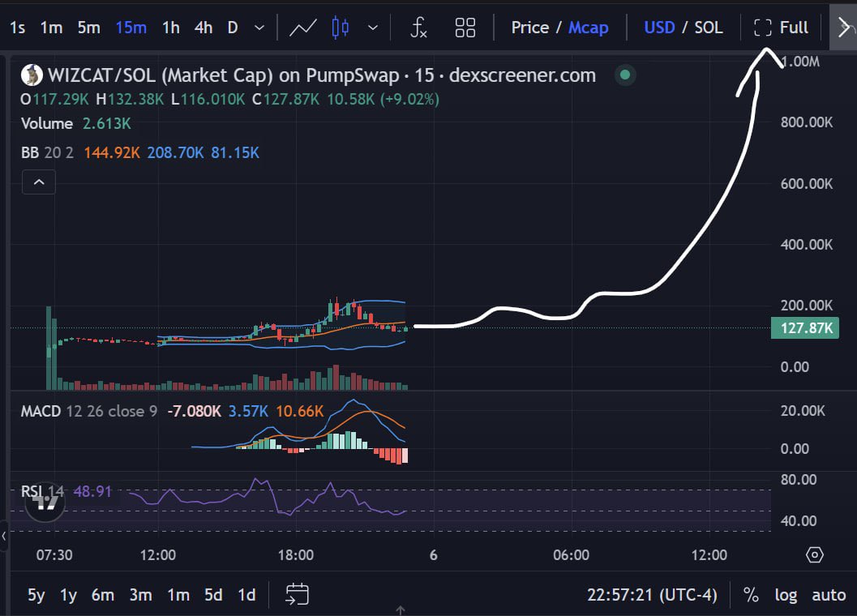The image size is (857, 616).
Task: Click the green market status dot
Action: [x=625, y=75]
